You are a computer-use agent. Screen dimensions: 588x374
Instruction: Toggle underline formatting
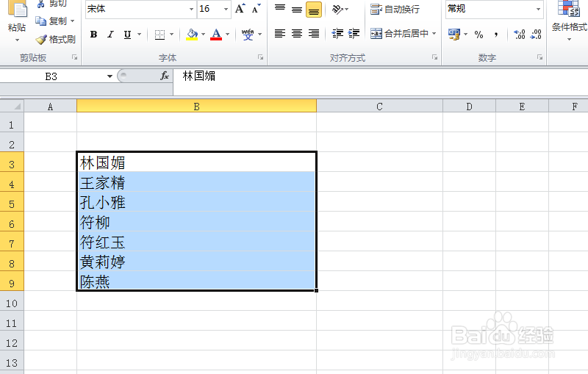click(x=127, y=35)
